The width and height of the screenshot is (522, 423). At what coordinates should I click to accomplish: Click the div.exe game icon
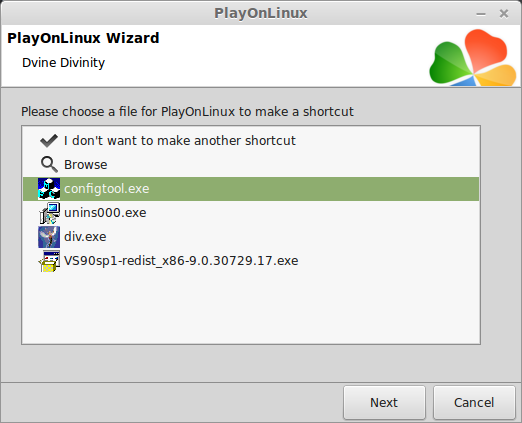click(49, 237)
